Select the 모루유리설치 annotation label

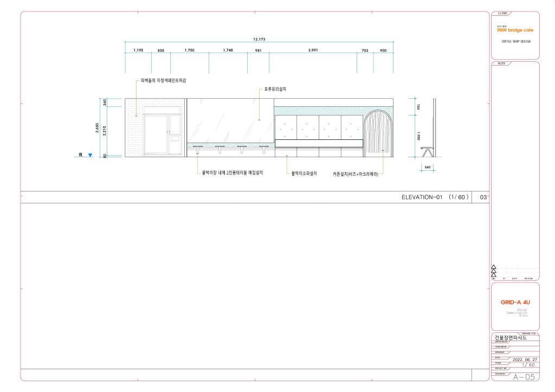(275, 89)
